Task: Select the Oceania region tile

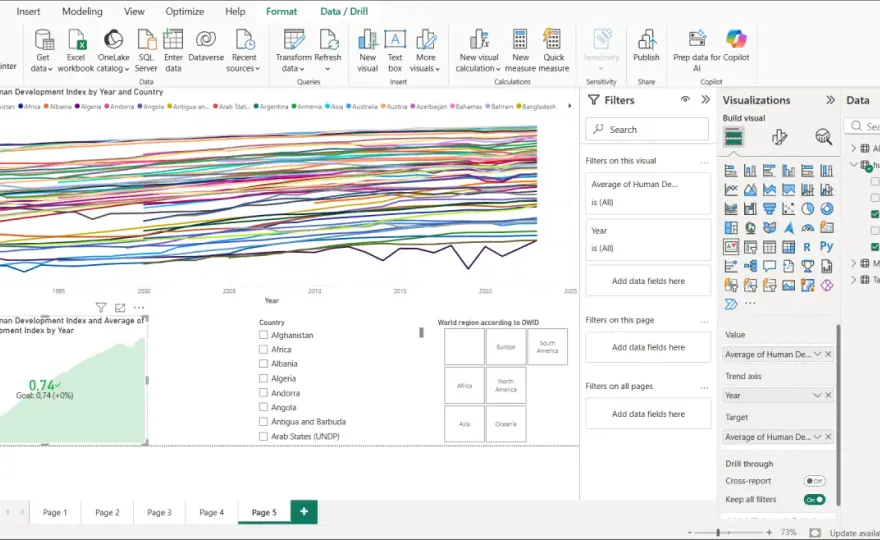Action: coord(506,424)
